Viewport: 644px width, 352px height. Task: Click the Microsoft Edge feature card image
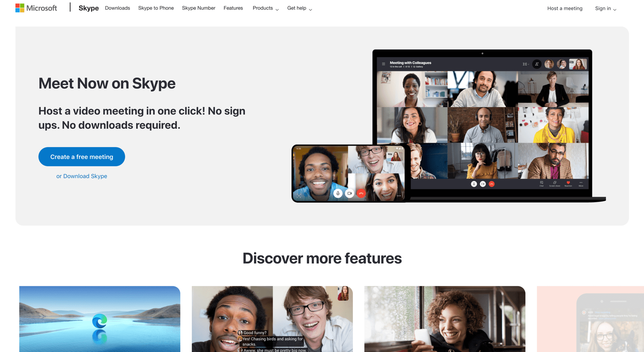pos(100,319)
